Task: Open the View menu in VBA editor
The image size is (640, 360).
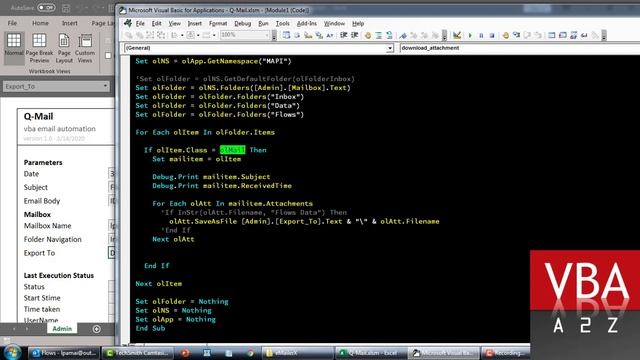Action: click(x=174, y=24)
